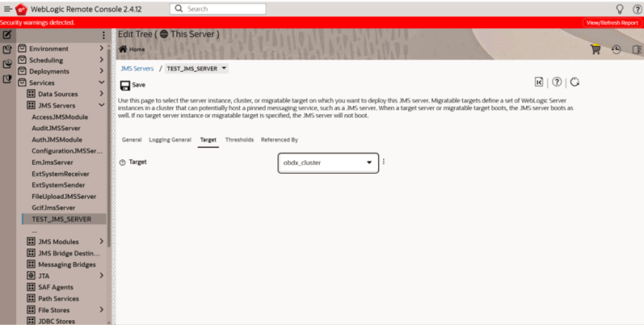Expand the Environment tree node
Screen dimensions: 644x325
102,48
